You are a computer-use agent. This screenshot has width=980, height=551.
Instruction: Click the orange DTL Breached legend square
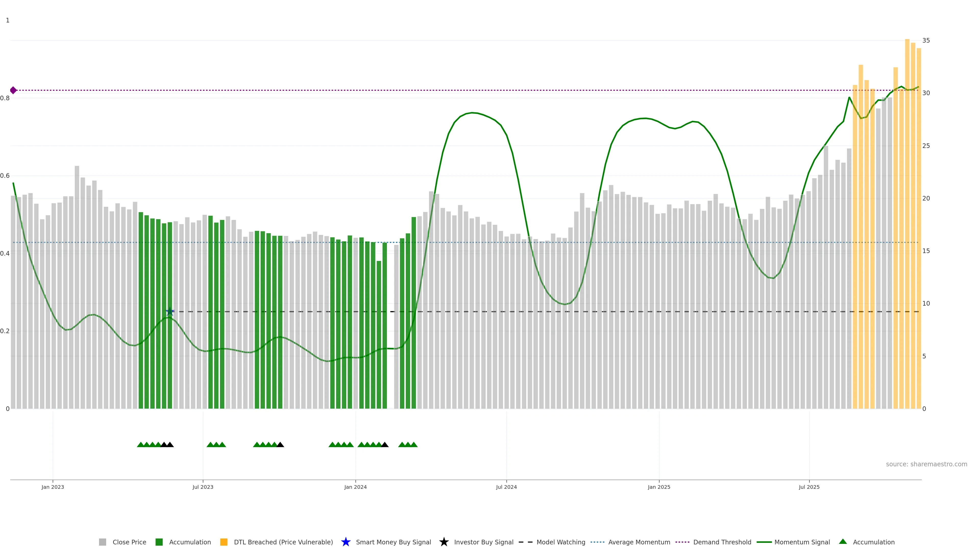point(224,542)
